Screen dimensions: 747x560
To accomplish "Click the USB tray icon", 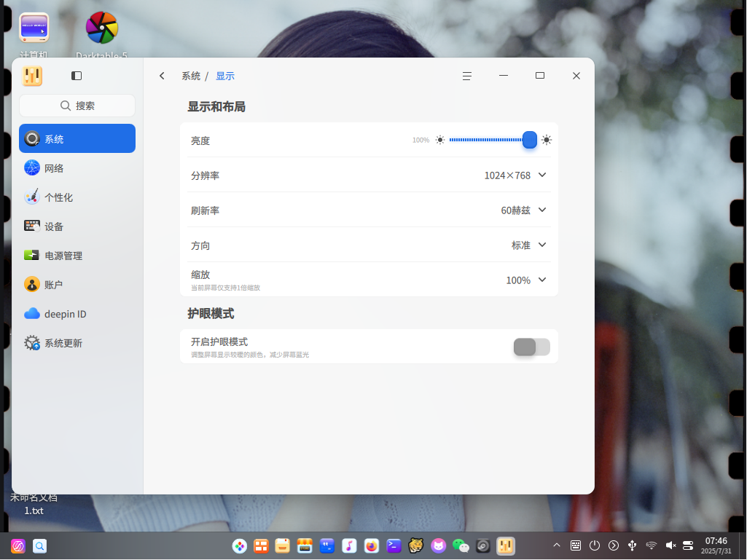I will [632, 545].
